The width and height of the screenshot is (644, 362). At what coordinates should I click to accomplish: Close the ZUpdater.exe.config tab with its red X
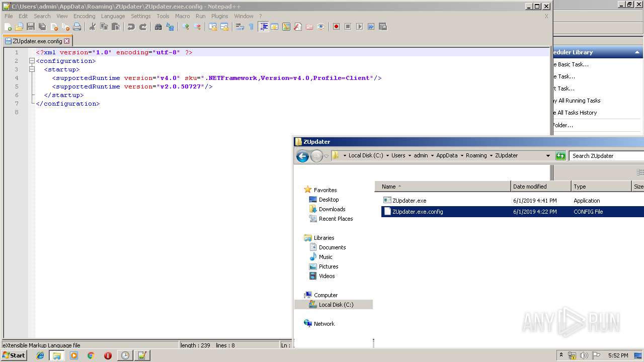point(67,41)
